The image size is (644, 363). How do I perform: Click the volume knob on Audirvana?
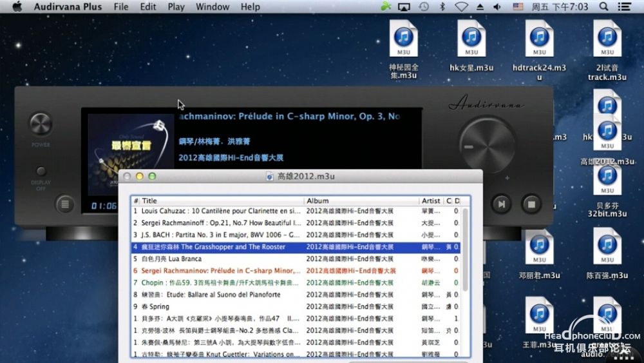488,145
